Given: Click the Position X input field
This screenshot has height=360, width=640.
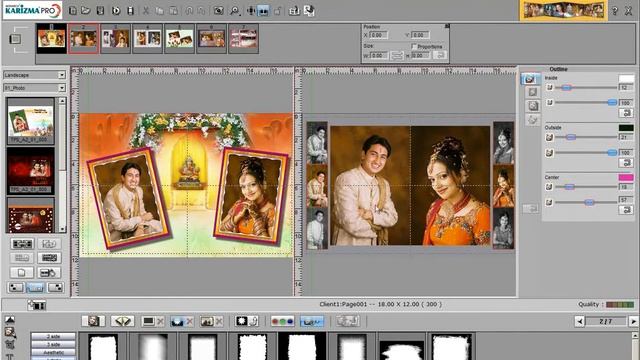Looking at the screenshot, I should 379,35.
